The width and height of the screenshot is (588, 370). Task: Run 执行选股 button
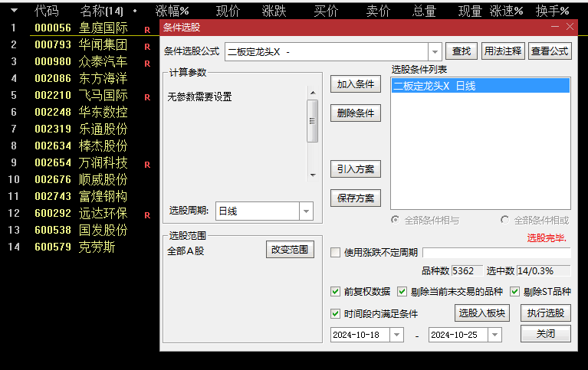546,313
